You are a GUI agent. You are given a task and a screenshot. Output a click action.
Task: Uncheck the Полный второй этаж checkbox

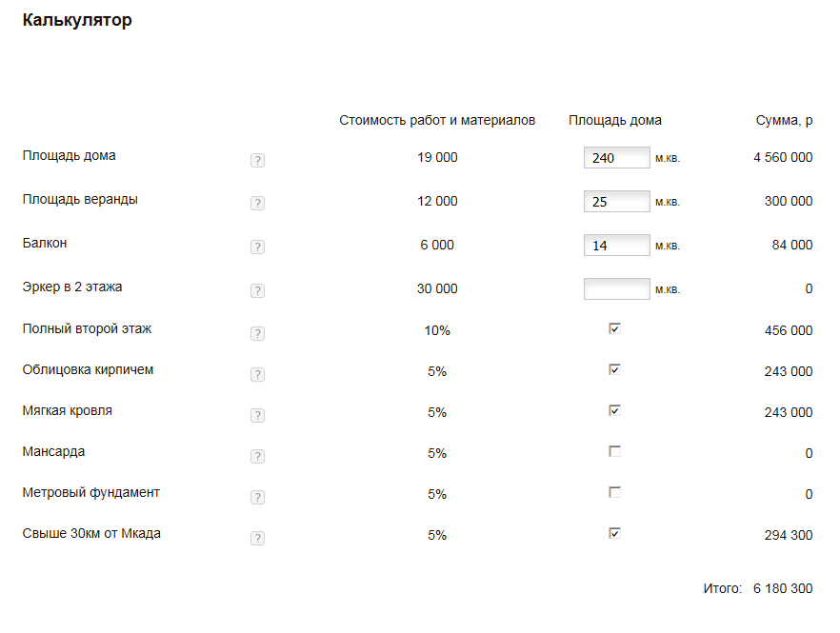(614, 328)
